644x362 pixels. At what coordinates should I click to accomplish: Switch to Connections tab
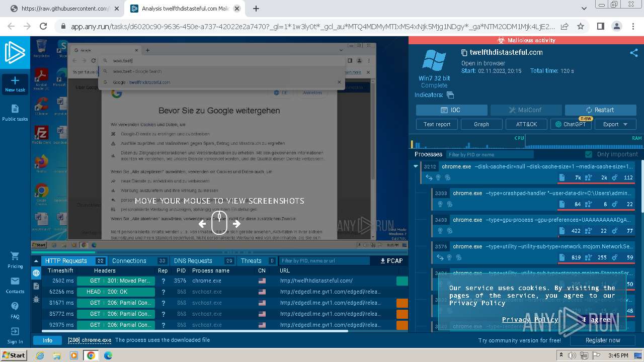pos(139,261)
